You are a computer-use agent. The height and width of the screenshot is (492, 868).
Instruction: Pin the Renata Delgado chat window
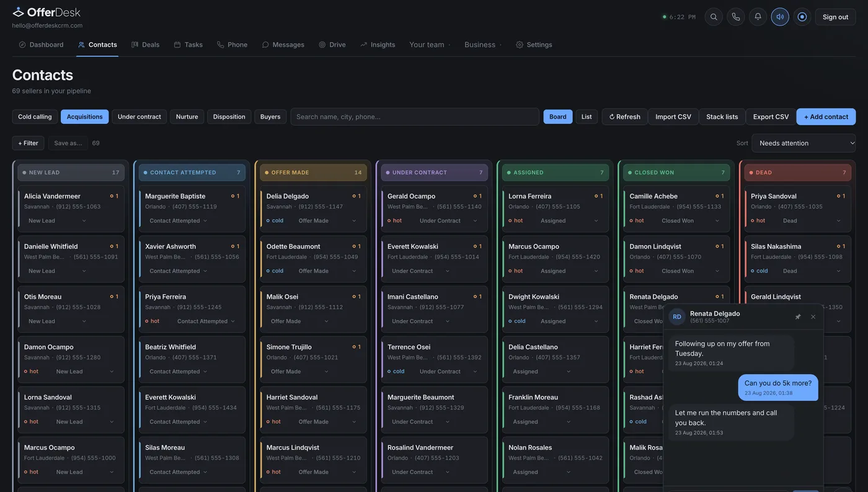[x=798, y=317]
